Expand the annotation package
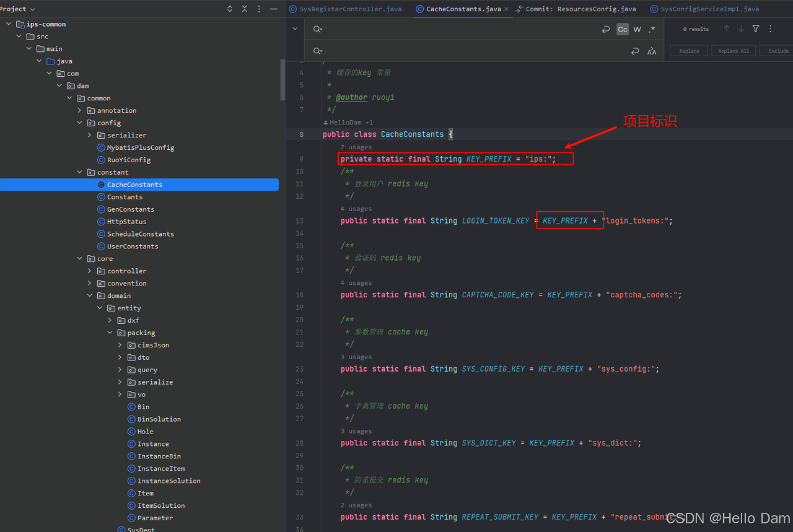The height and width of the screenshot is (532, 793). coord(79,110)
